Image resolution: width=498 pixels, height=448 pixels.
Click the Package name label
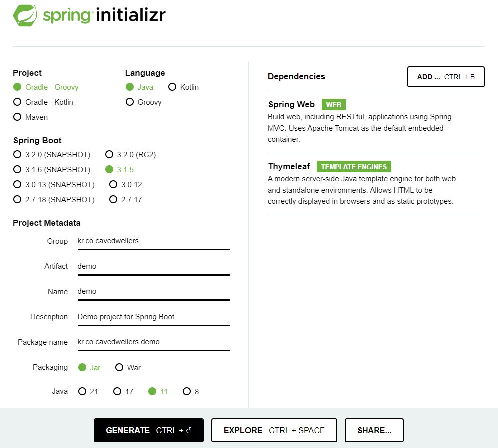pyautogui.click(x=43, y=342)
